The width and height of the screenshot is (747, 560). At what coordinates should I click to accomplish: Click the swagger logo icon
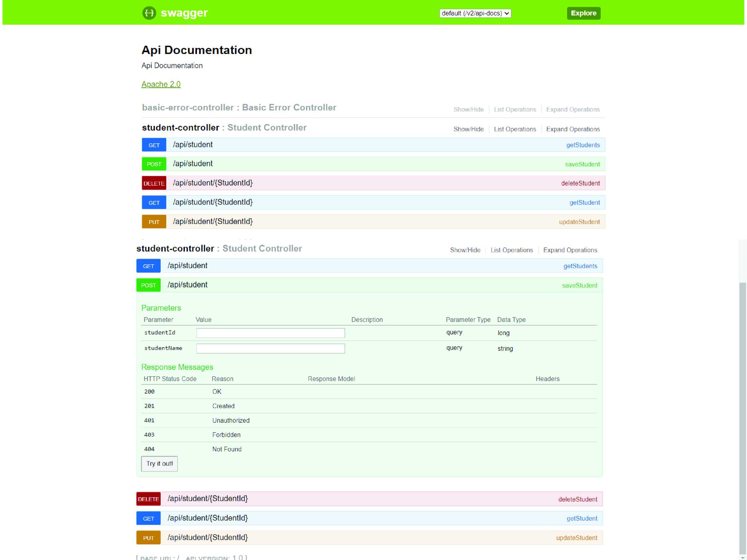pos(149,13)
